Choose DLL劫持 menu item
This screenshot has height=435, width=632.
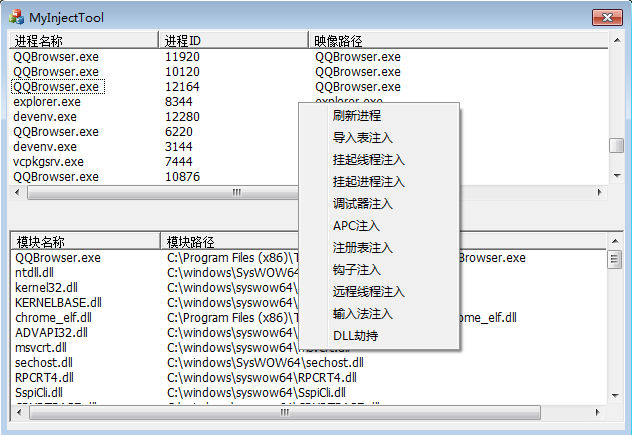pos(356,335)
